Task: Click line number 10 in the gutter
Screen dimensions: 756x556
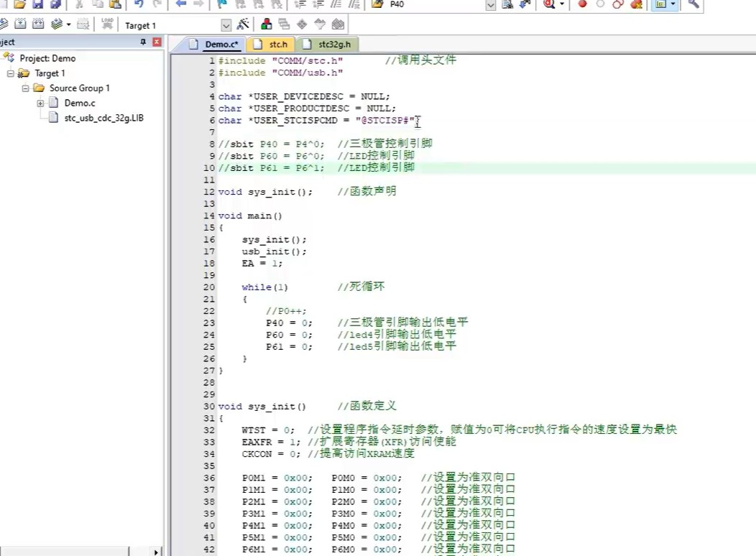Action: click(x=209, y=168)
